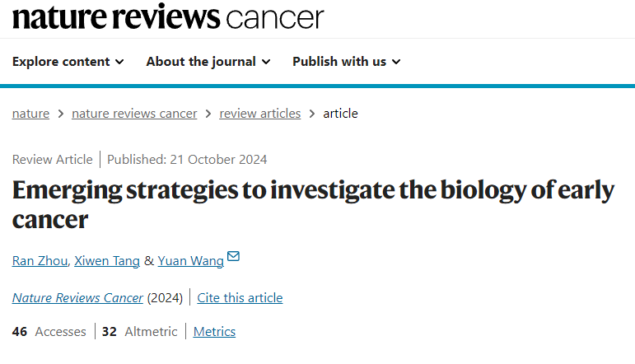Click the nature reviews cancer logo
Image resolution: width=635 pixels, height=364 pixels.
point(168,17)
